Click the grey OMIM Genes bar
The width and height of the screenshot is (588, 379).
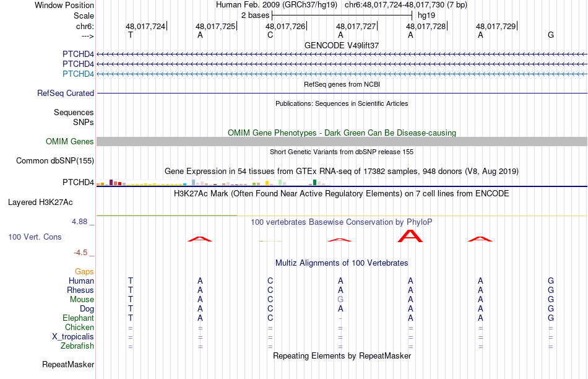342,141
